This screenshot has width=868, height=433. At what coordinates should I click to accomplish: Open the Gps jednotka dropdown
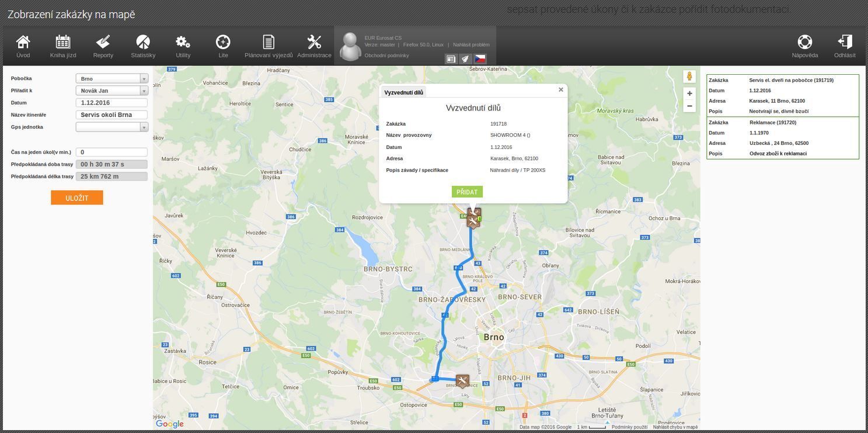click(x=111, y=126)
